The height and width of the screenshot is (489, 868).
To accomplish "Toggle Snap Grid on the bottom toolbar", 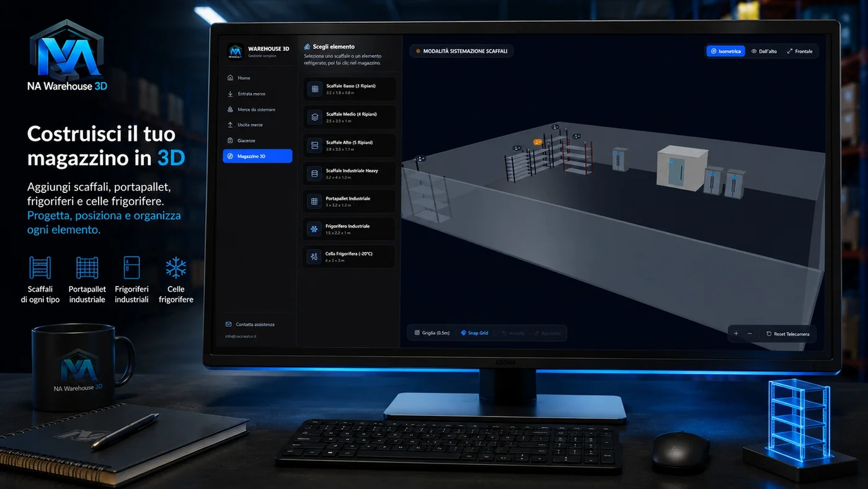I will [x=474, y=333].
